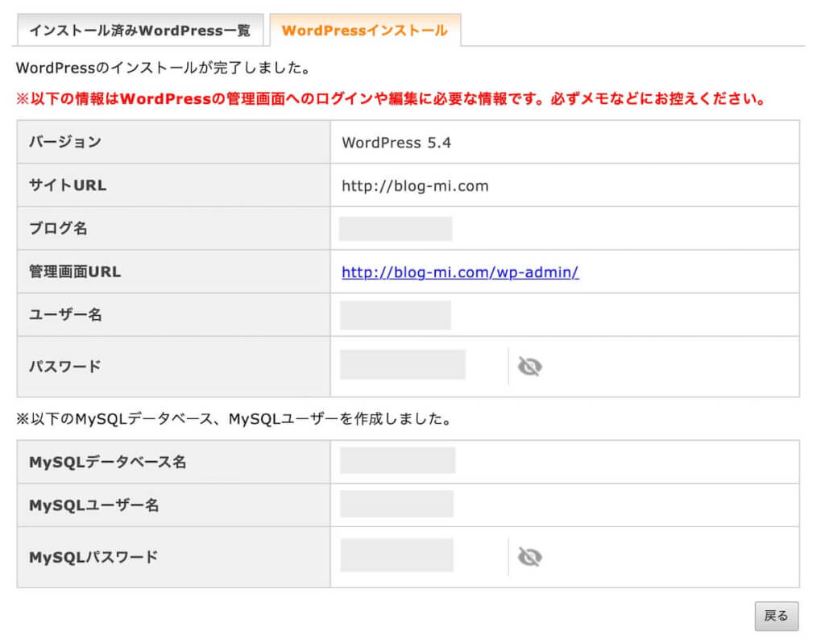Click the 戻る button
This screenshot has height=644, width=825.
click(776, 616)
